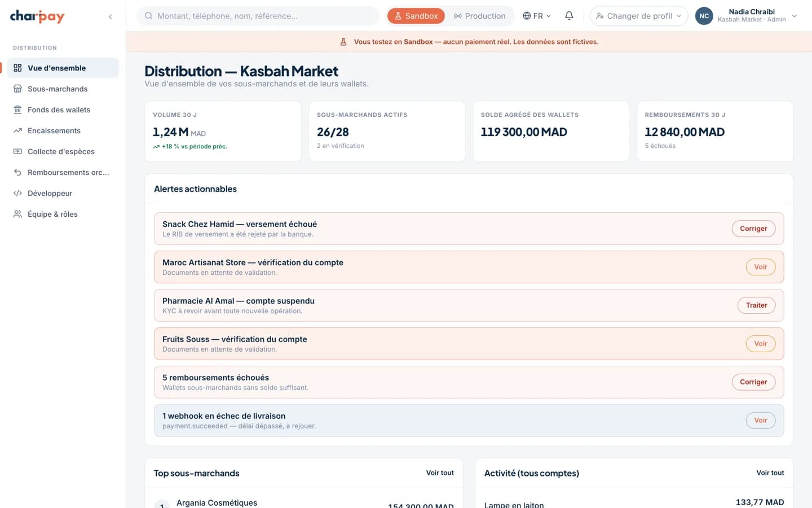Click the charpay logo

pyautogui.click(x=37, y=16)
